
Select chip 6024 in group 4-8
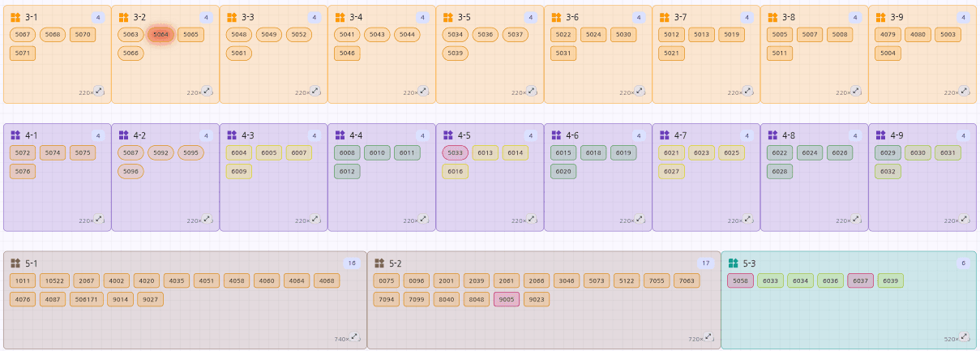point(810,152)
